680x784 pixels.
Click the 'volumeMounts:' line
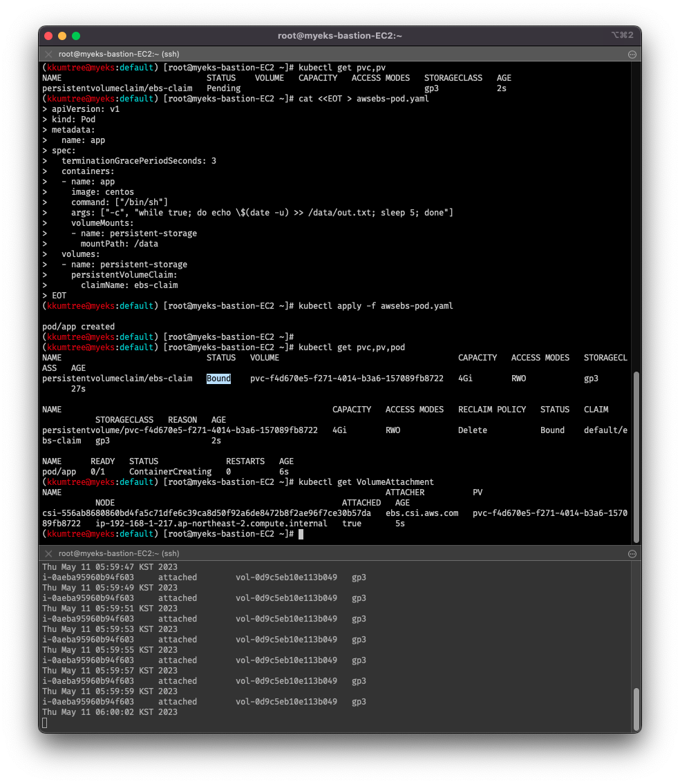[102, 223]
